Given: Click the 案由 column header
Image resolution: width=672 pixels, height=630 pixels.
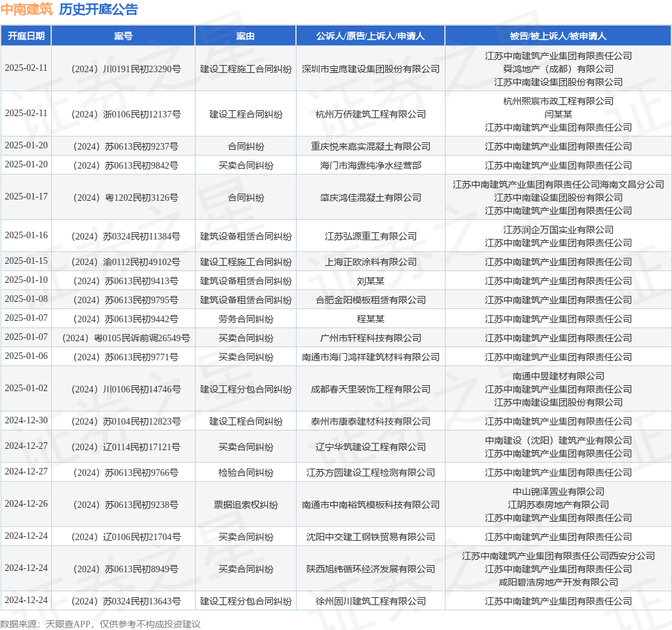Looking at the screenshot, I should (245, 36).
